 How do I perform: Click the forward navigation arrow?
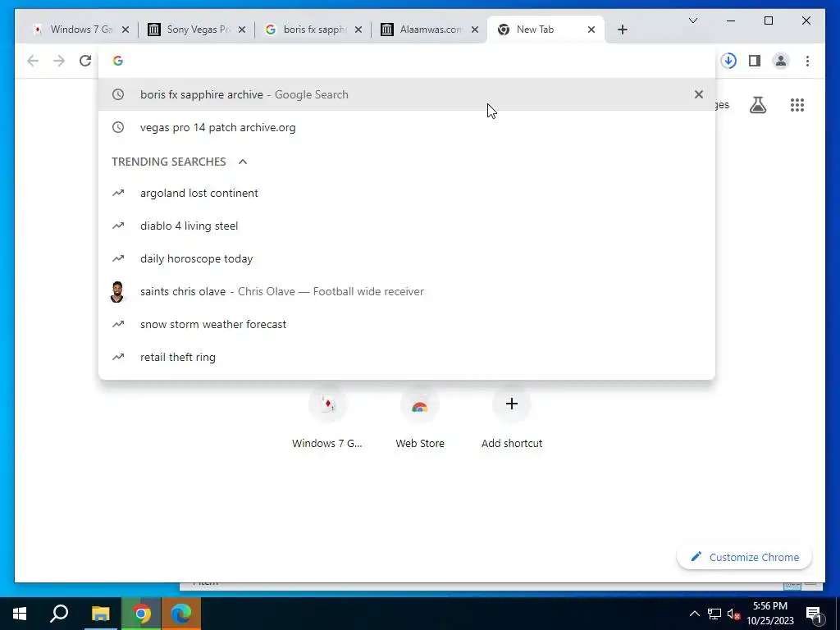59,61
